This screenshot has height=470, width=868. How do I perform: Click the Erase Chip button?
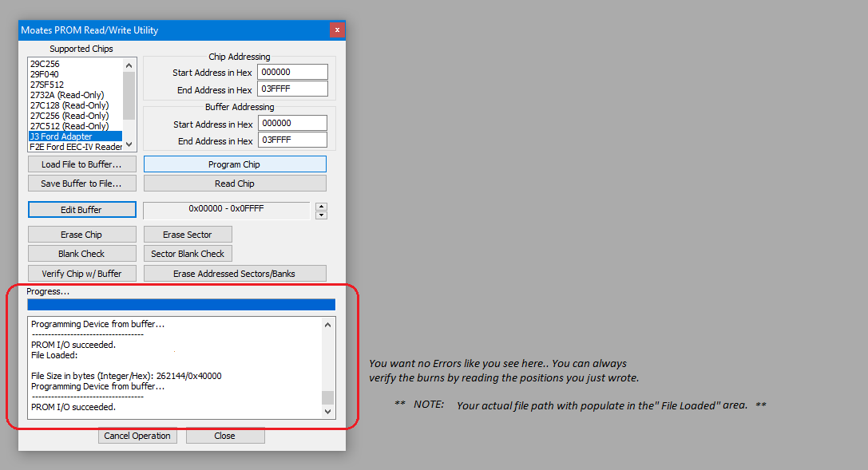[82, 235]
